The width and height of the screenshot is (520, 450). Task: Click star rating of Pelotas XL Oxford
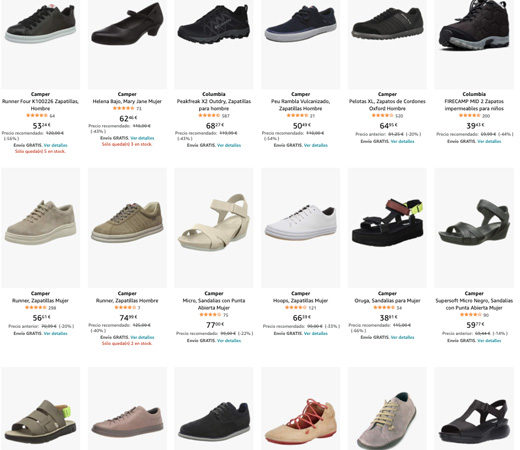click(x=383, y=115)
